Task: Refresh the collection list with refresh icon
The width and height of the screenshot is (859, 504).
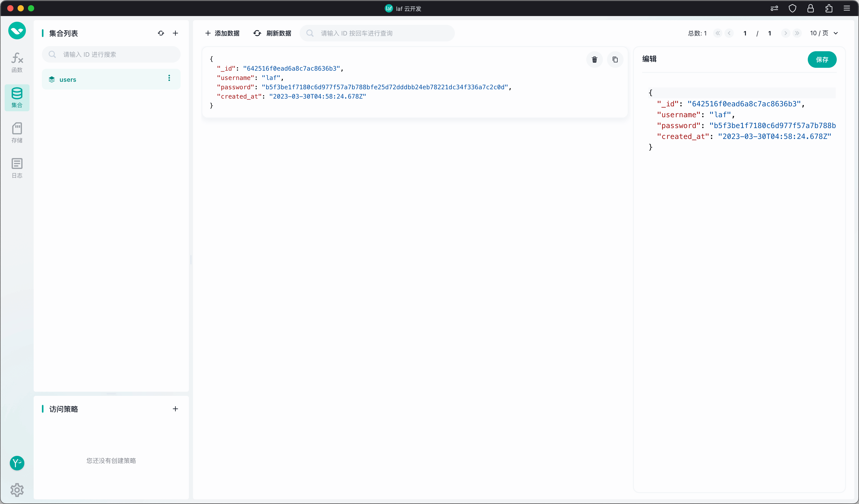Action: click(161, 33)
